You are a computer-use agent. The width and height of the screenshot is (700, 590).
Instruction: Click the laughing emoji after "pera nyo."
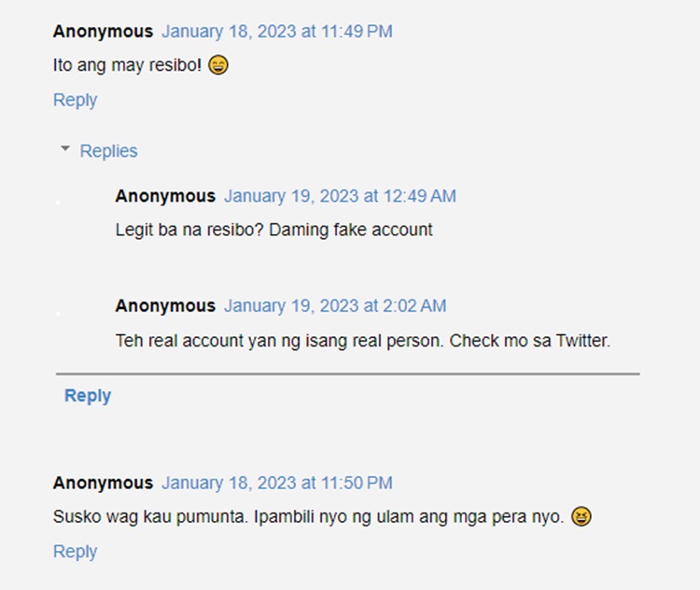click(x=581, y=516)
